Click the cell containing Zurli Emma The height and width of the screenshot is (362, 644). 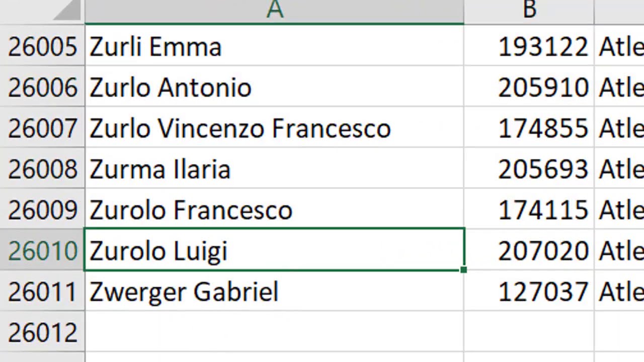point(274,47)
